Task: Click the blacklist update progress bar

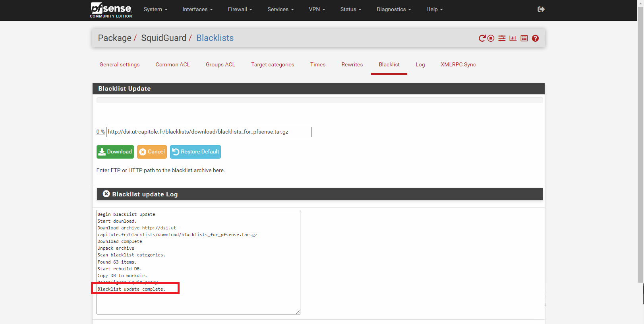Action: (319, 100)
